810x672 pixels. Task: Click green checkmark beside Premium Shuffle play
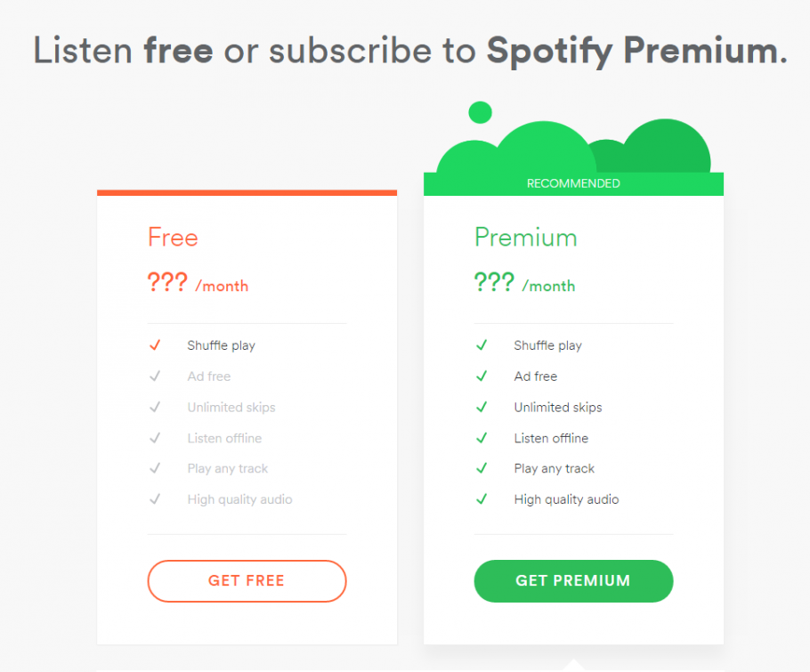tap(482, 345)
